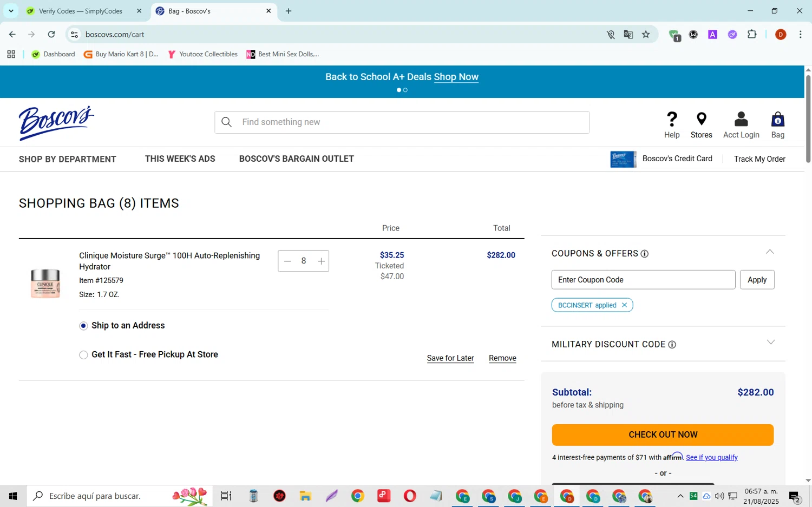Click the page vertical scrollbar
Viewport: 812px width, 507px height.
tap(808, 119)
